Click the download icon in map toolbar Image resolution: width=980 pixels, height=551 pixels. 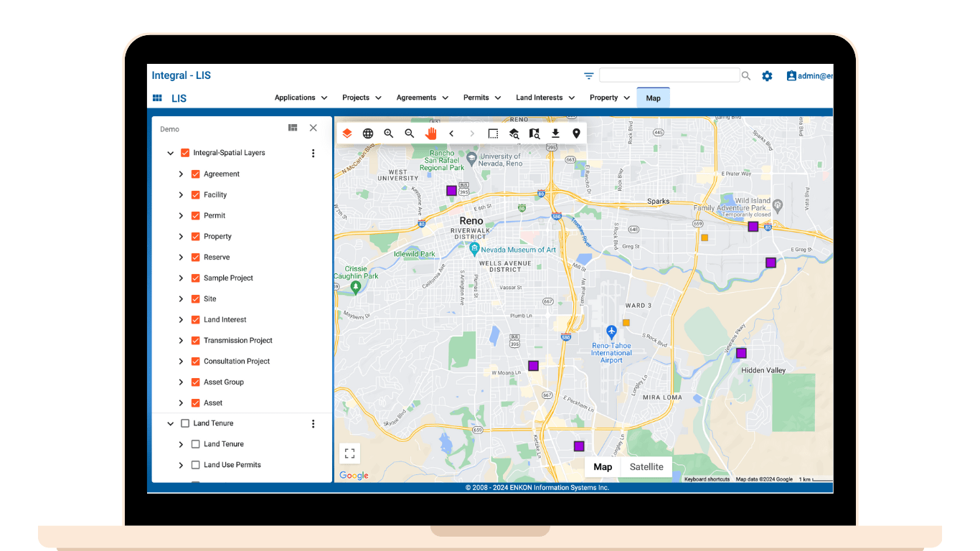click(555, 133)
